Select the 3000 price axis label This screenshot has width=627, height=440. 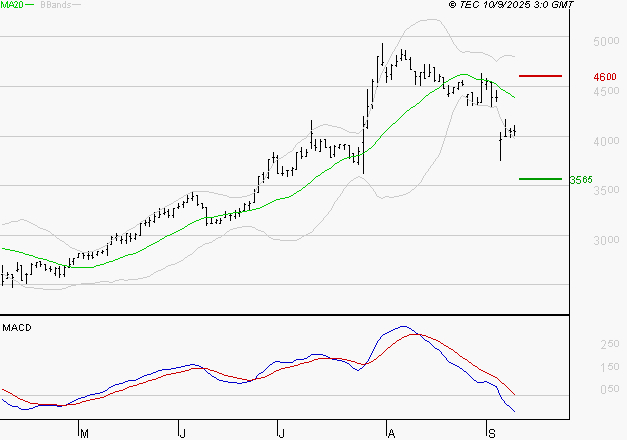pyautogui.click(x=606, y=240)
